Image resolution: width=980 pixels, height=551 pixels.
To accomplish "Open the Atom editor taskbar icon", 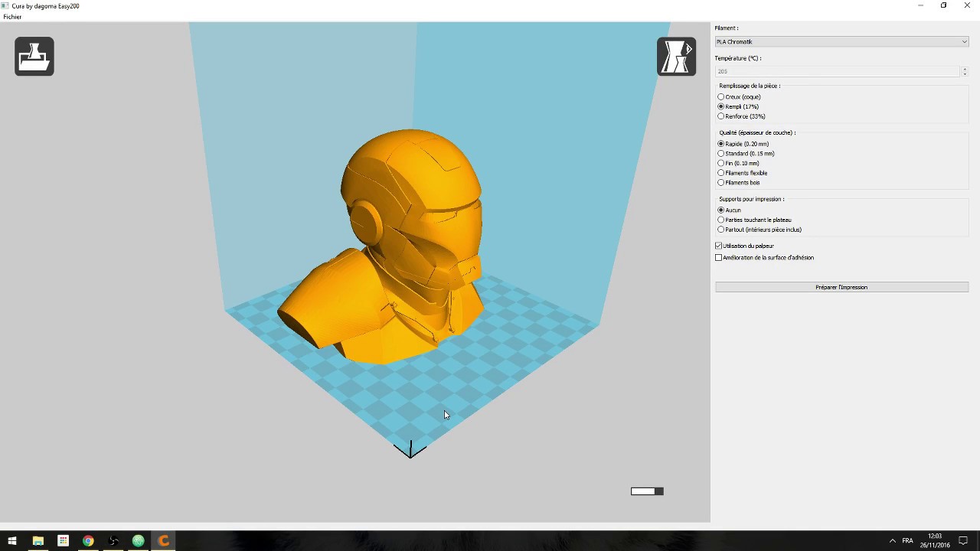I will click(x=139, y=541).
